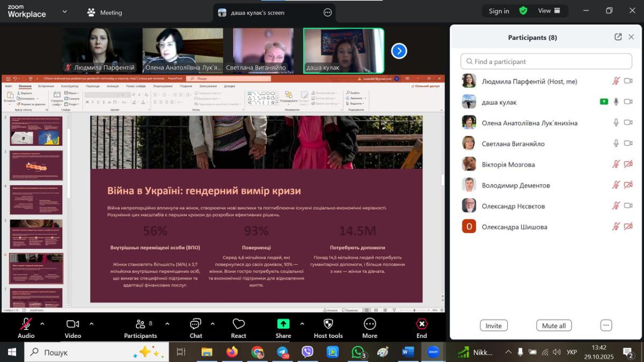Expand the video options caret
The image size is (644, 362).
coord(91,324)
